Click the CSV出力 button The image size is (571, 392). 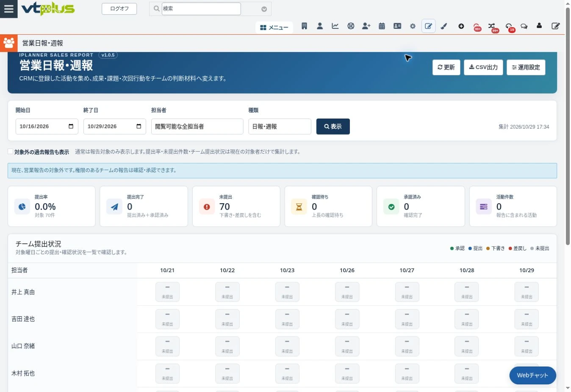coord(483,67)
